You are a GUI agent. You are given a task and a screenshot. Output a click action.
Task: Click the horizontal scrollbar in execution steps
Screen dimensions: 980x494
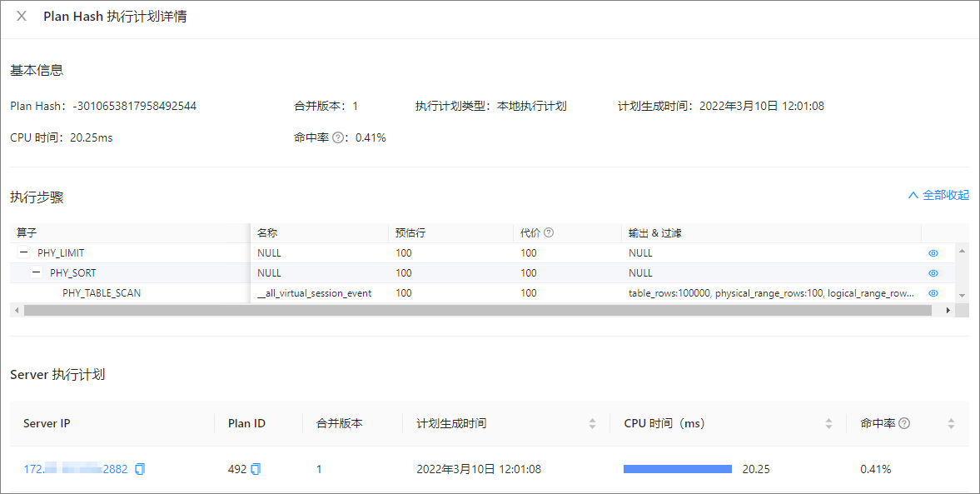[x=477, y=310]
